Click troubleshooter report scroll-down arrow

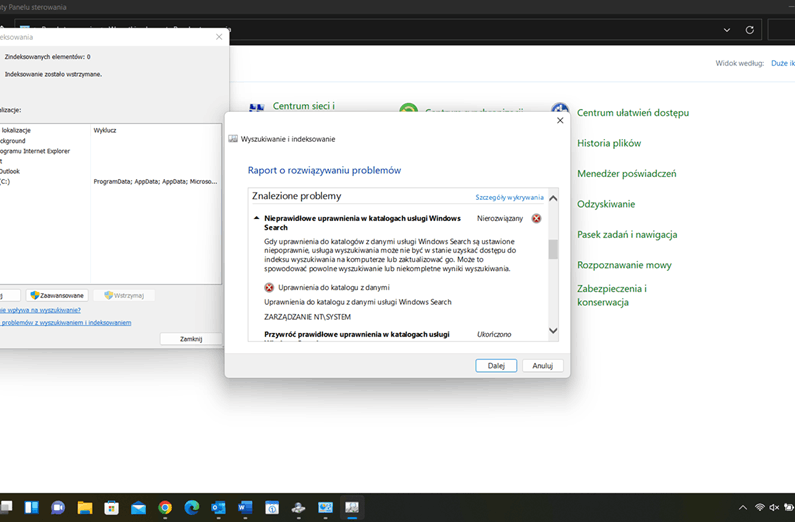tap(553, 331)
